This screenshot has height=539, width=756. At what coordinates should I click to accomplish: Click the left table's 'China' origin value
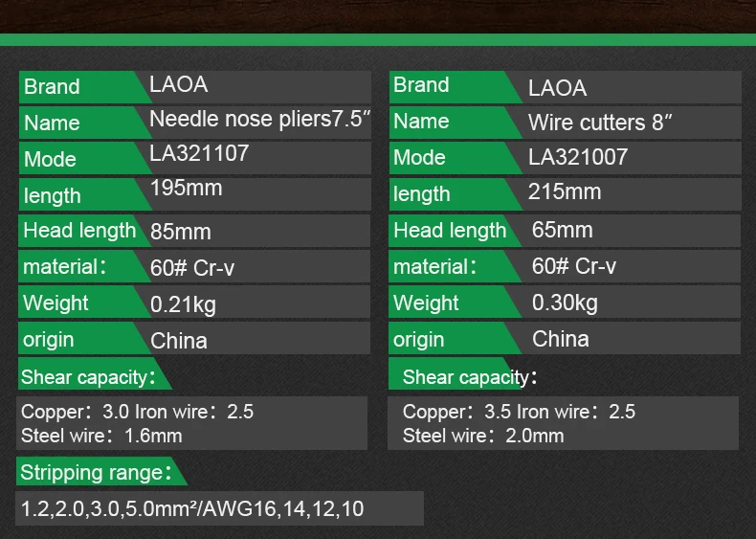pyautogui.click(x=178, y=341)
